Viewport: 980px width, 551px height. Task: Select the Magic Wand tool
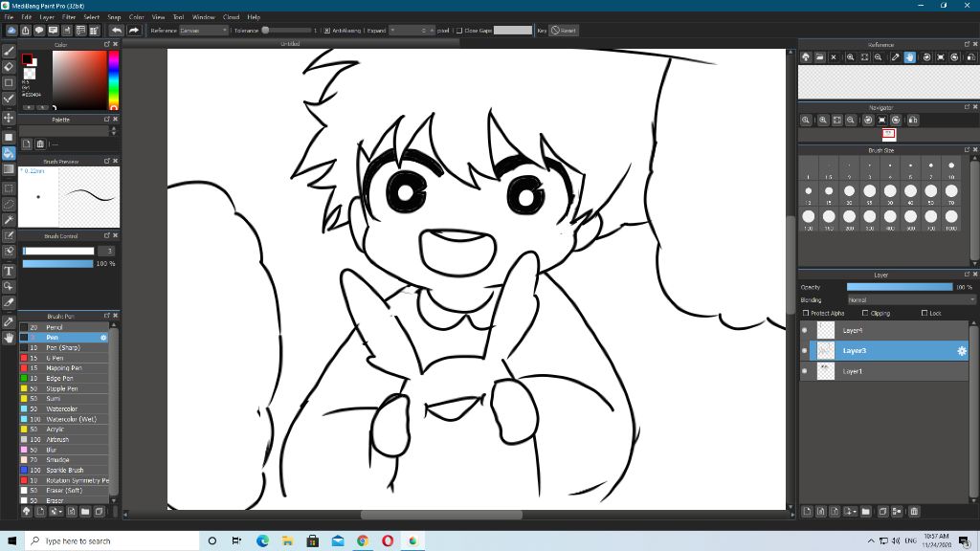pos(9,220)
